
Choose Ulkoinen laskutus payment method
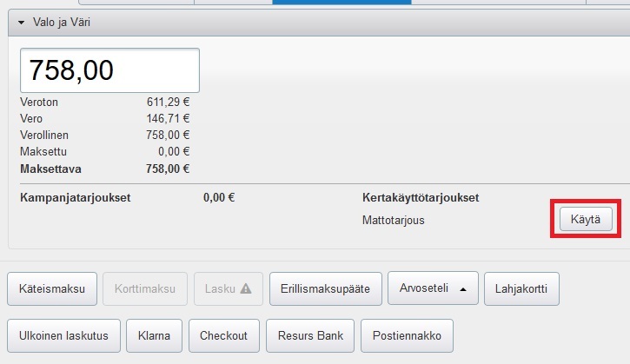(63, 335)
